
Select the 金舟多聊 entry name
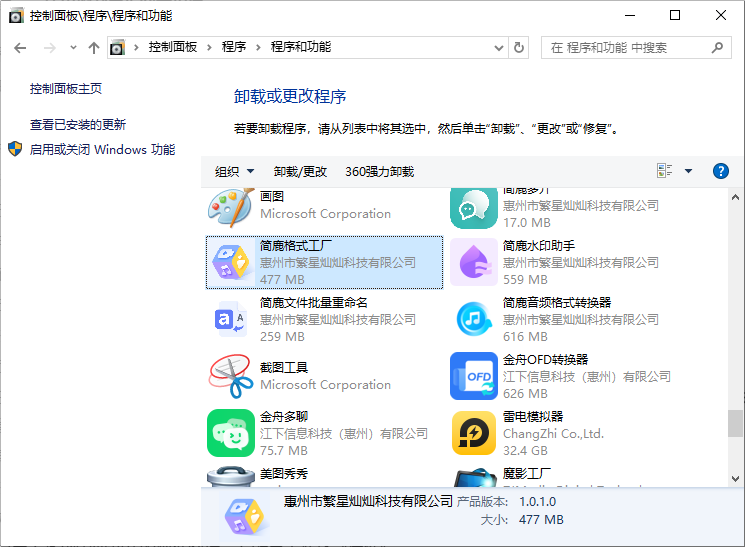point(284,416)
